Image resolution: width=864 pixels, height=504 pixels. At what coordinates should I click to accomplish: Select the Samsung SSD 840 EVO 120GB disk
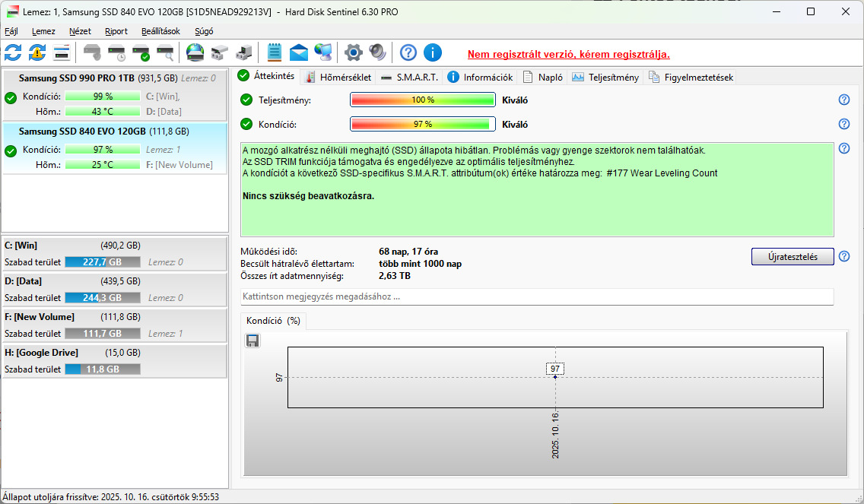(x=115, y=148)
